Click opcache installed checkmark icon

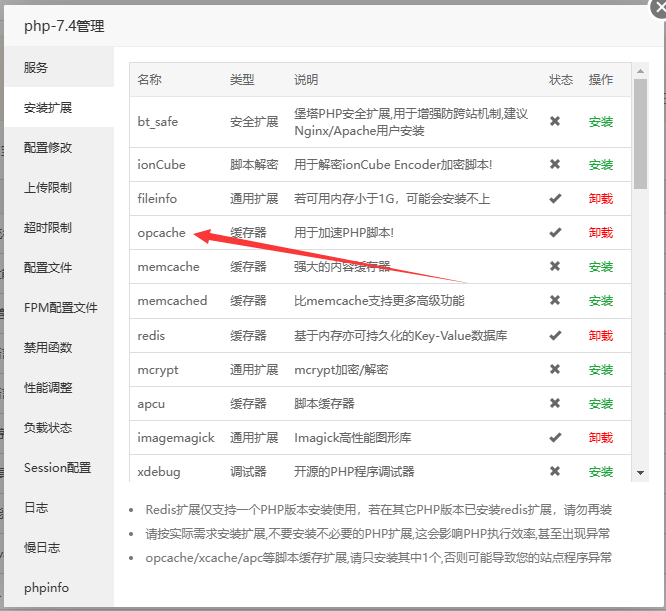(555, 232)
